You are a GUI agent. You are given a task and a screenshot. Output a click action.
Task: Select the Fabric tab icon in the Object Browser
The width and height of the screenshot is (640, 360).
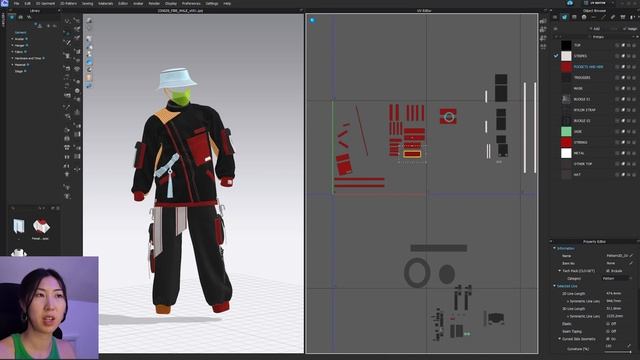point(564,17)
